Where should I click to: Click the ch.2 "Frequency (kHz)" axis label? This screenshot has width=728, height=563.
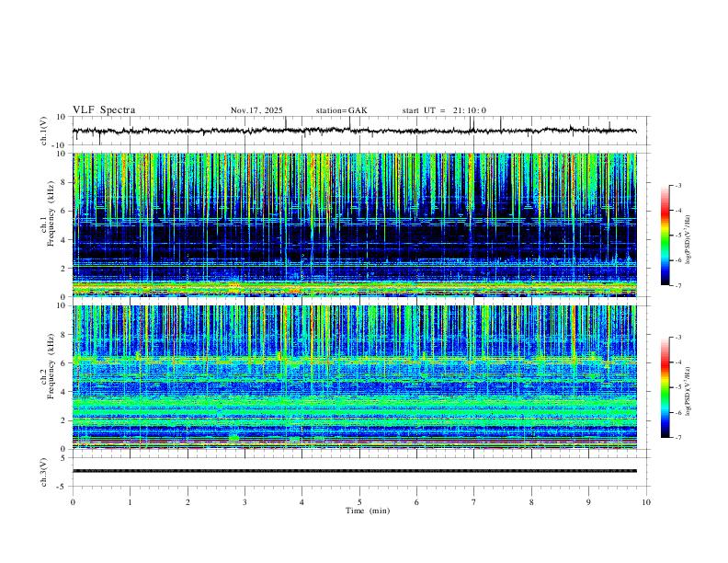[51, 366]
